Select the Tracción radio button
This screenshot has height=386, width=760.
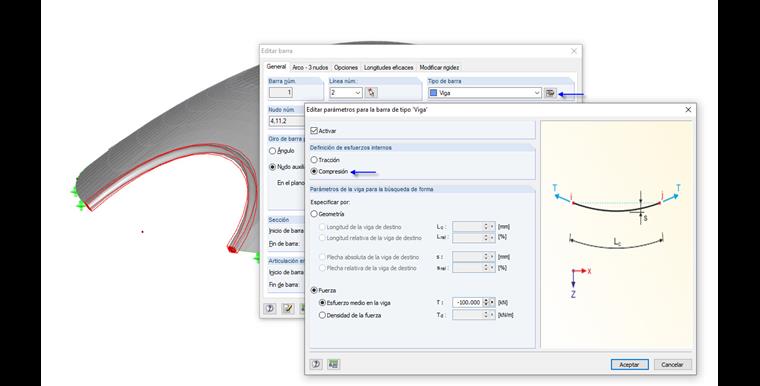[x=314, y=160]
